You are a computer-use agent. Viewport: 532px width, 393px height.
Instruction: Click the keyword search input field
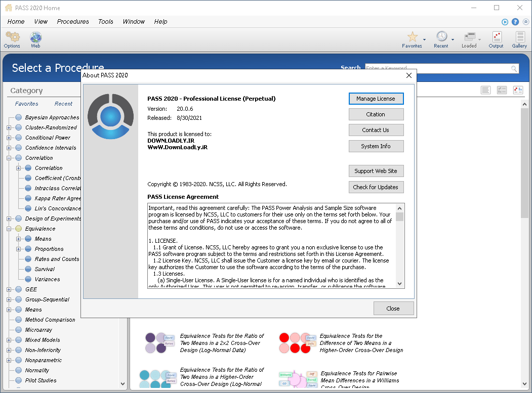[x=438, y=68]
